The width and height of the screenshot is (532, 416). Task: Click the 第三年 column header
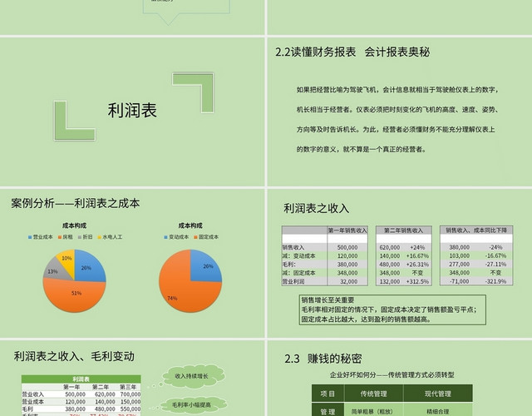pos(128,387)
